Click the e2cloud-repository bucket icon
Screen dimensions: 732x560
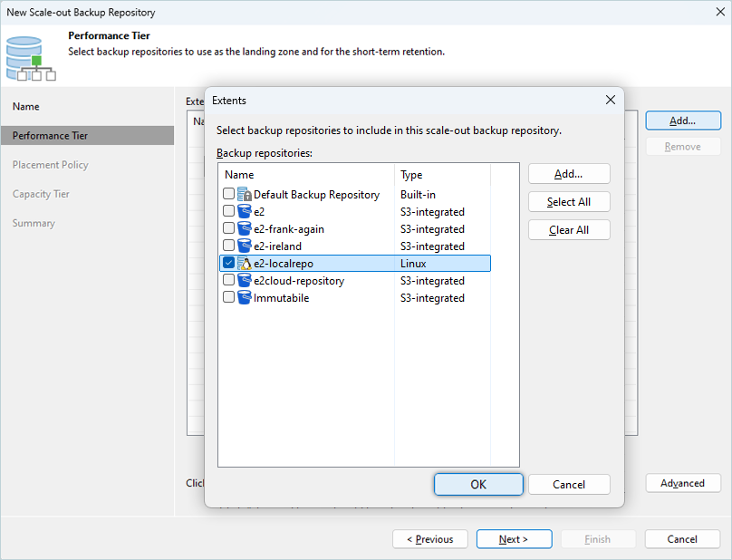tap(245, 281)
